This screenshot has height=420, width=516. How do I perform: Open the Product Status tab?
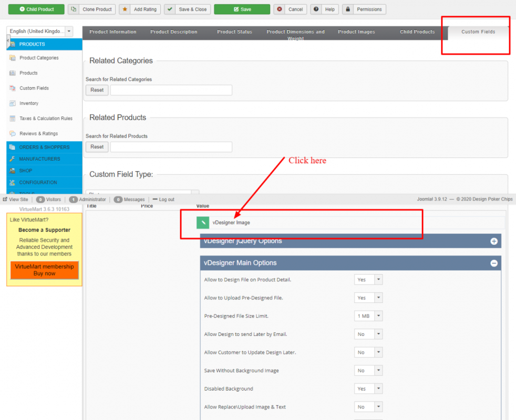pos(235,32)
